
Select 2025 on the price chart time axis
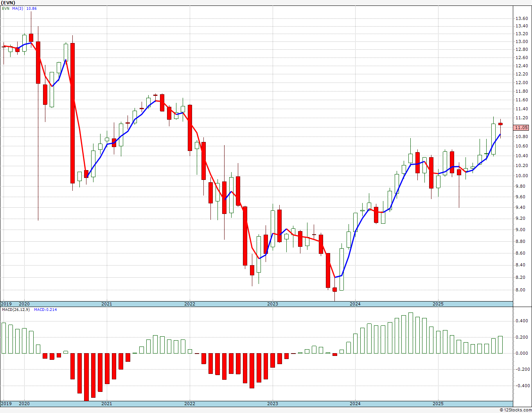(438, 304)
